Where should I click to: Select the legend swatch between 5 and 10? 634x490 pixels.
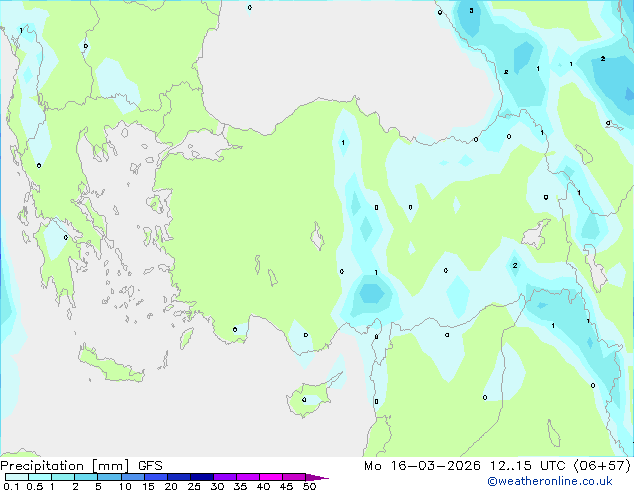(109, 477)
